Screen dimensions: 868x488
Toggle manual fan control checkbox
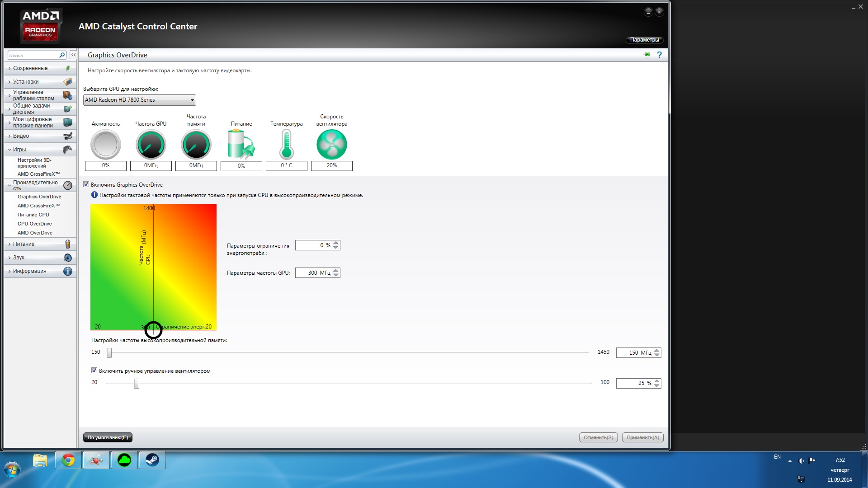click(94, 371)
